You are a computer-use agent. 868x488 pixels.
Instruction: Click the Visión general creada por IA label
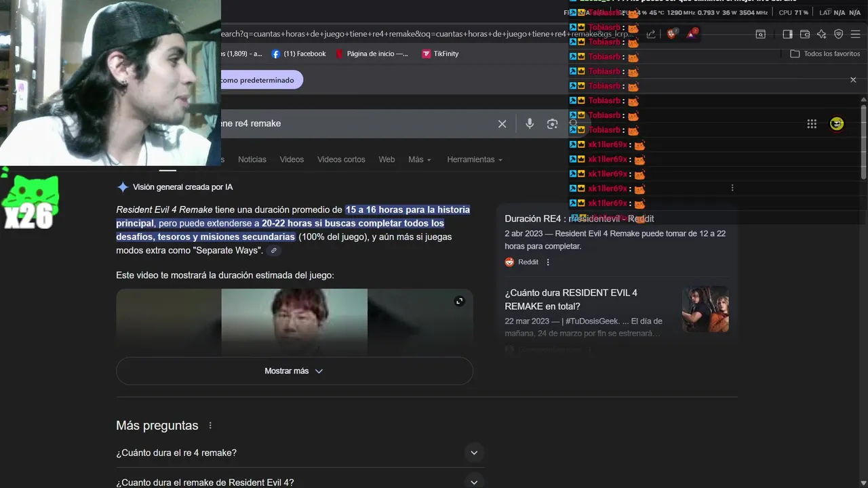pyautogui.click(x=183, y=187)
